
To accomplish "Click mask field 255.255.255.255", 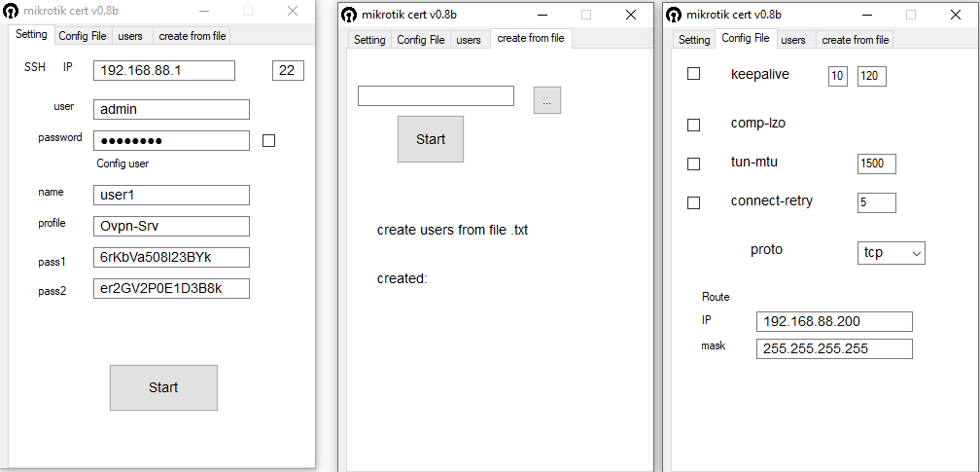I will point(834,348).
